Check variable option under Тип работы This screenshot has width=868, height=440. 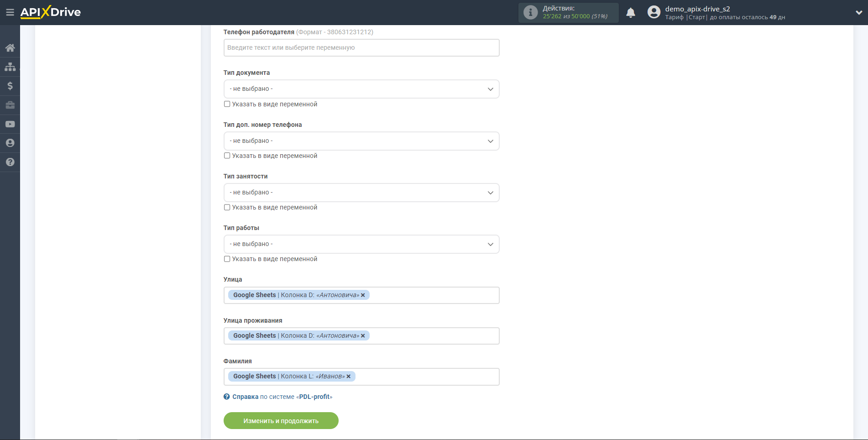(x=227, y=259)
